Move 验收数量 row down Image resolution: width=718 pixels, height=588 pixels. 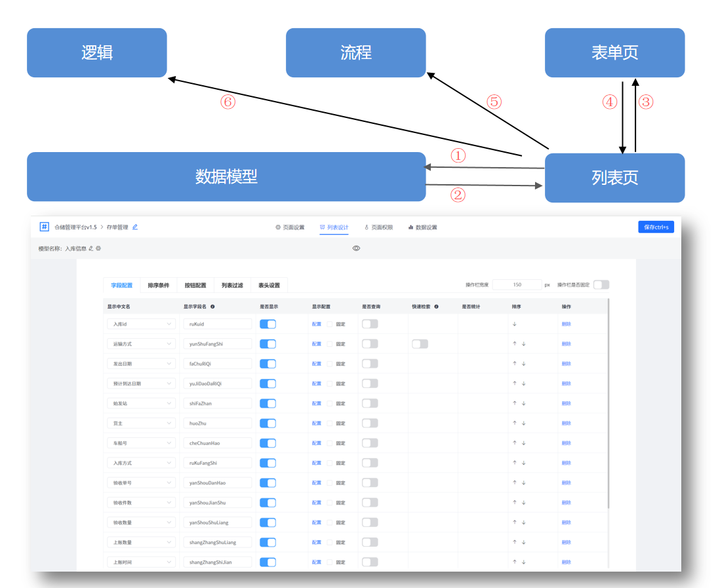tap(523, 522)
